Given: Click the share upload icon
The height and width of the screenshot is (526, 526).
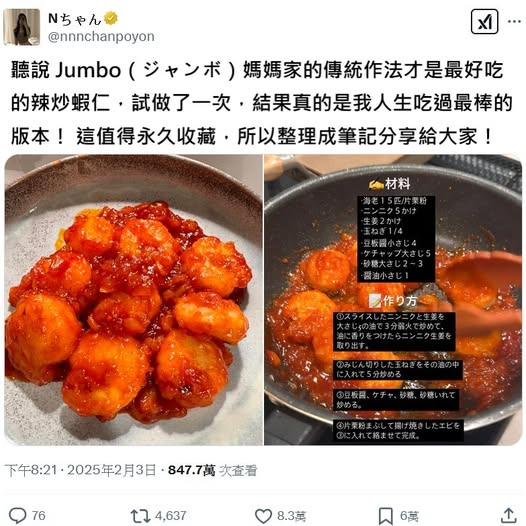Looking at the screenshot, I should 509,515.
